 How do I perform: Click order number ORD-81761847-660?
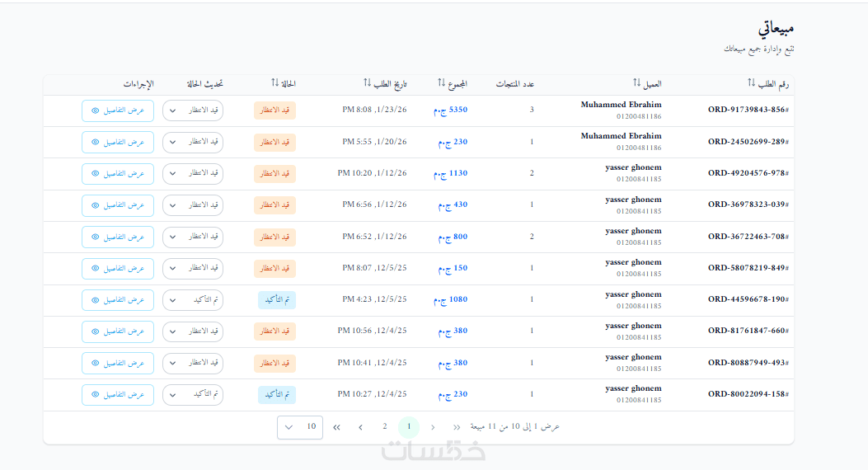coord(748,331)
